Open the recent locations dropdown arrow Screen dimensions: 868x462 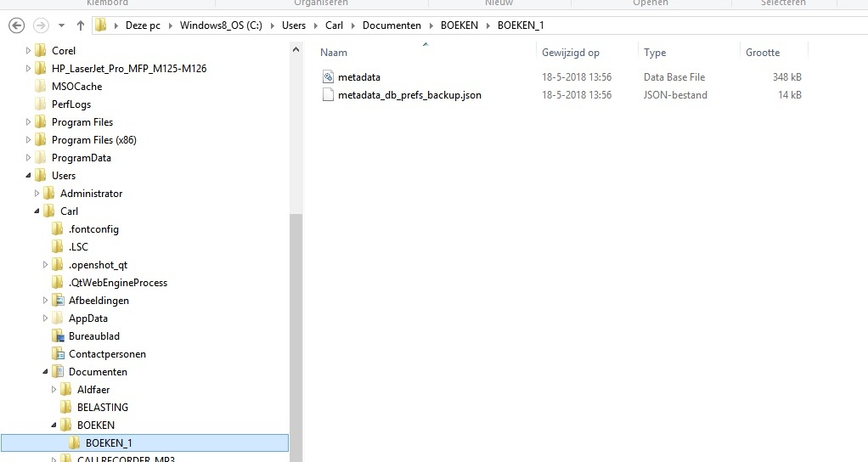[x=61, y=26]
